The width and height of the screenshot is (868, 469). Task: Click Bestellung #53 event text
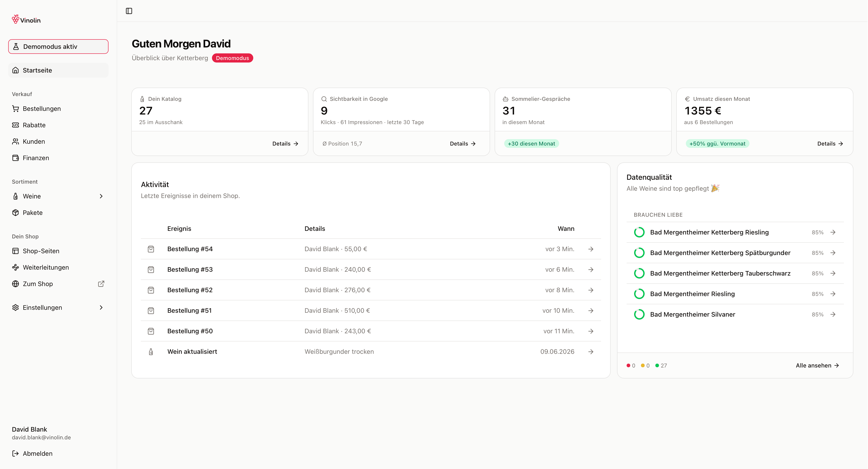[x=190, y=269]
